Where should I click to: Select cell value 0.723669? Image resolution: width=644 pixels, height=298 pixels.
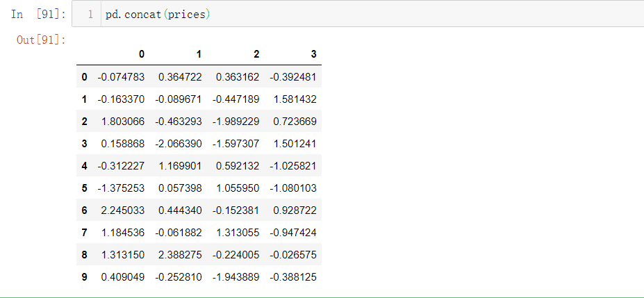pyautogui.click(x=295, y=122)
